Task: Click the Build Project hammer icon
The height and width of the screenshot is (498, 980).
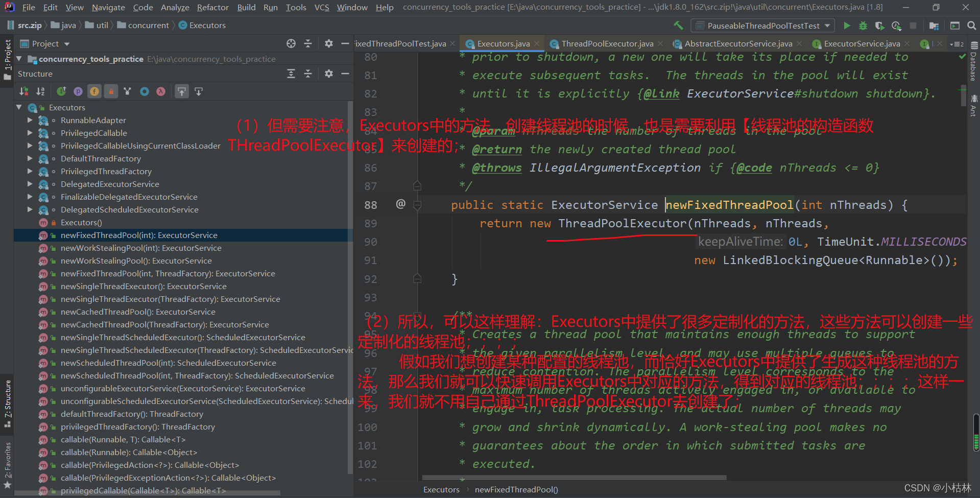Action: [x=678, y=26]
